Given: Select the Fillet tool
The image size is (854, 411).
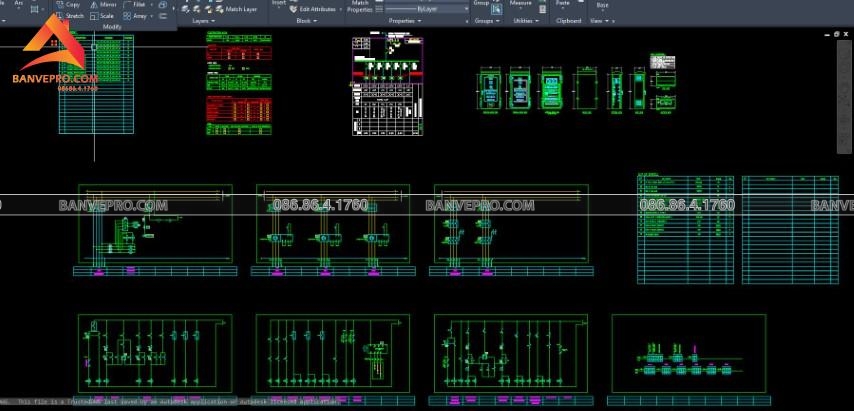Looking at the screenshot, I should (x=134, y=4).
